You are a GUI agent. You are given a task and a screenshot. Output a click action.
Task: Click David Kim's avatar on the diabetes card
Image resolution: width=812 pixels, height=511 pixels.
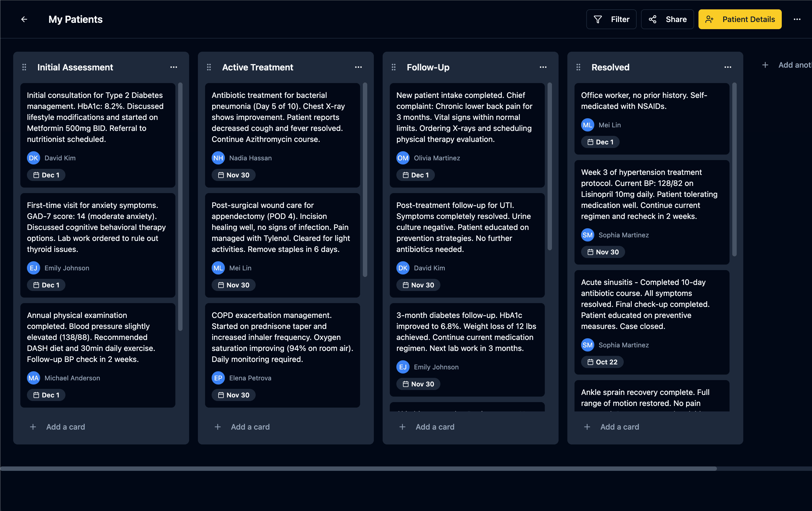click(x=33, y=158)
